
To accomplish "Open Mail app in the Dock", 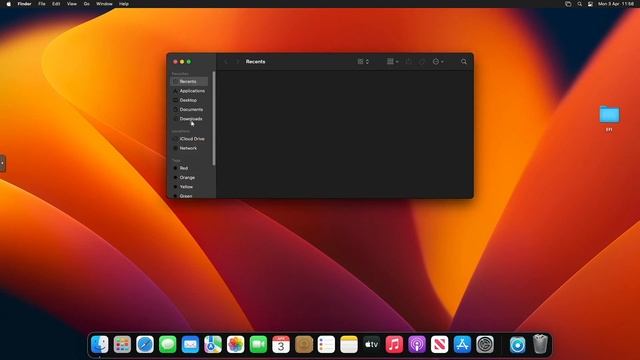I will point(190,344).
